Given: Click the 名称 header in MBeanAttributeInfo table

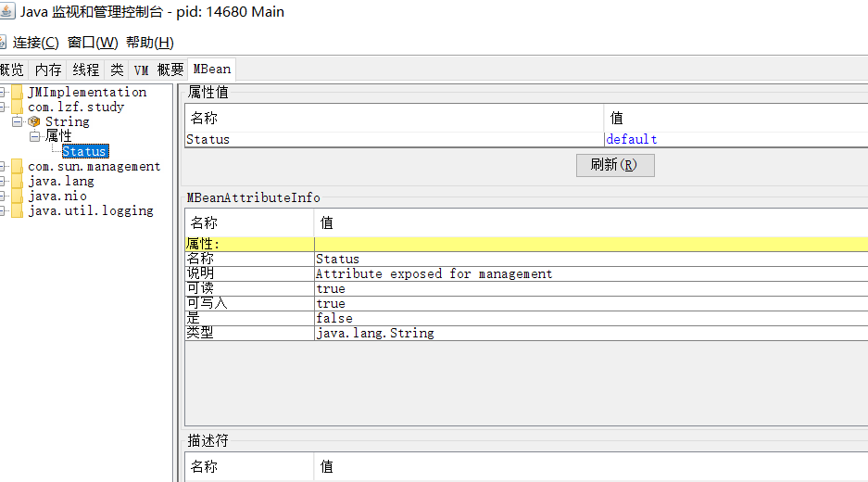Looking at the screenshot, I should [x=249, y=222].
